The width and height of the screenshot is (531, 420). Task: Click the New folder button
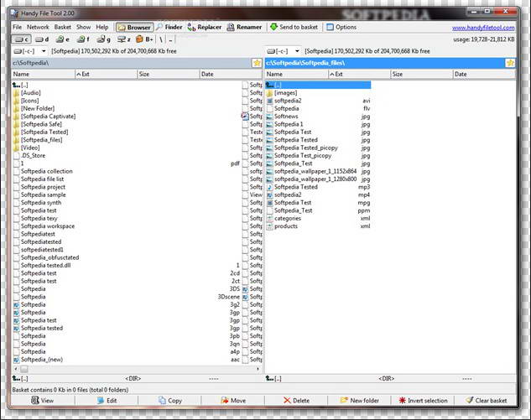tap(359, 401)
